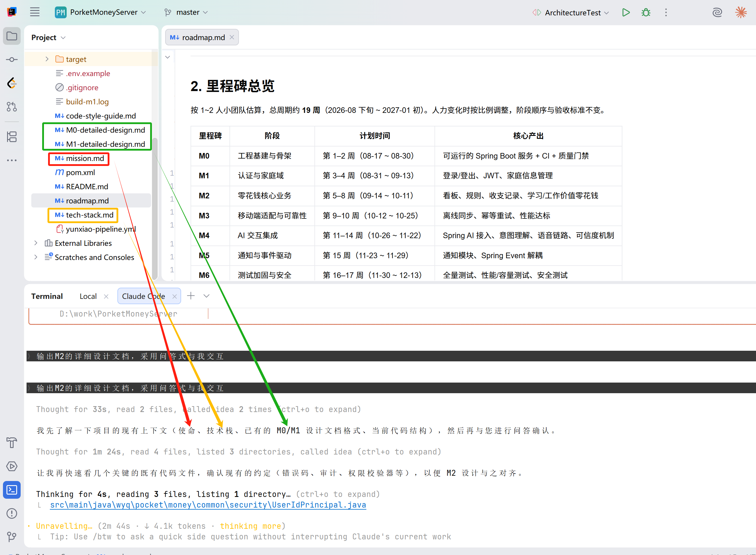The height and width of the screenshot is (555, 756).
Task: Open .gitignore in project tree
Action: pyautogui.click(x=82, y=87)
